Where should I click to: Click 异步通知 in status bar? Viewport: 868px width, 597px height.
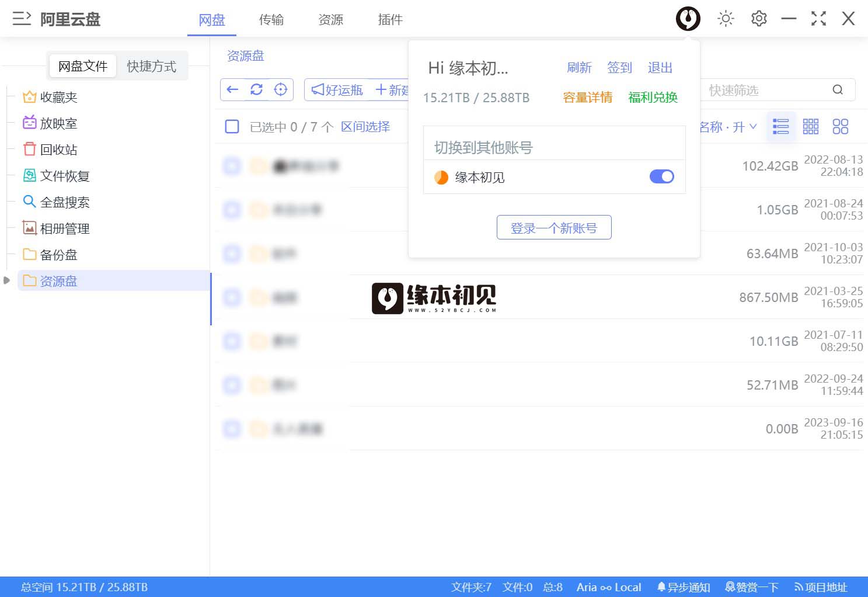click(684, 587)
